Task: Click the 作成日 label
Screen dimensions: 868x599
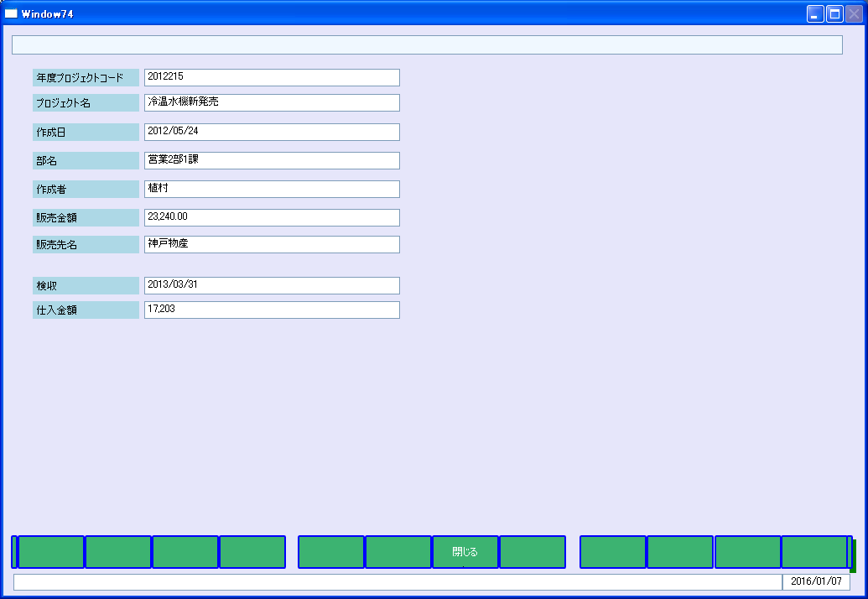Action: 86,132
